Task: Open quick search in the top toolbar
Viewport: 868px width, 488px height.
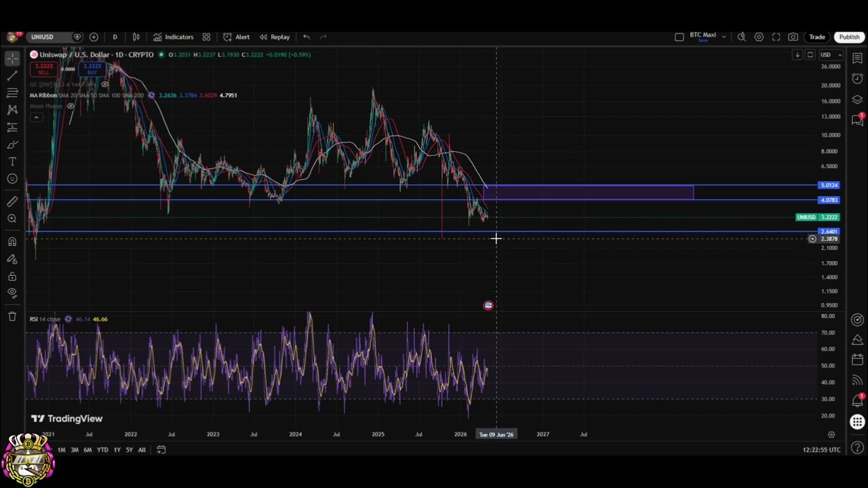Action: (x=742, y=37)
